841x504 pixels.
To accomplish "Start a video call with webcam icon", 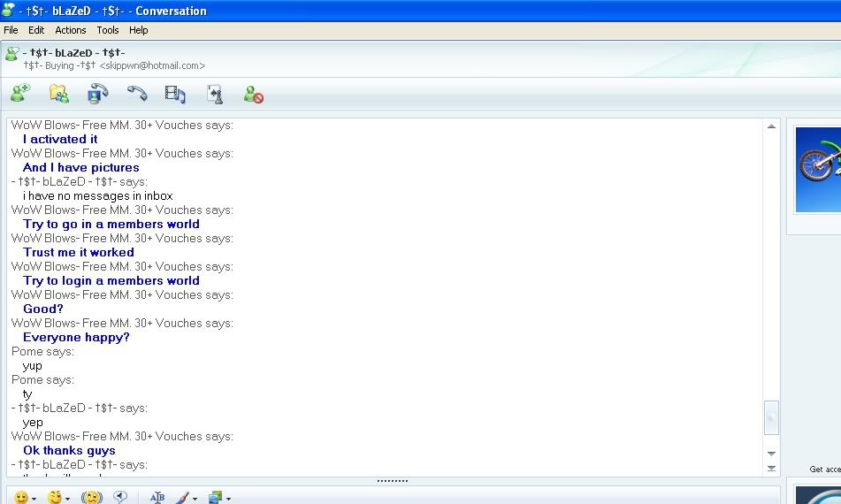I will click(x=97, y=94).
